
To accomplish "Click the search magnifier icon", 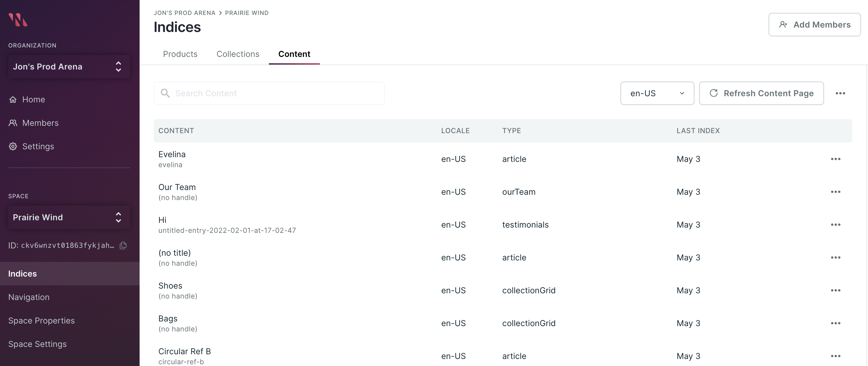I will (x=165, y=93).
